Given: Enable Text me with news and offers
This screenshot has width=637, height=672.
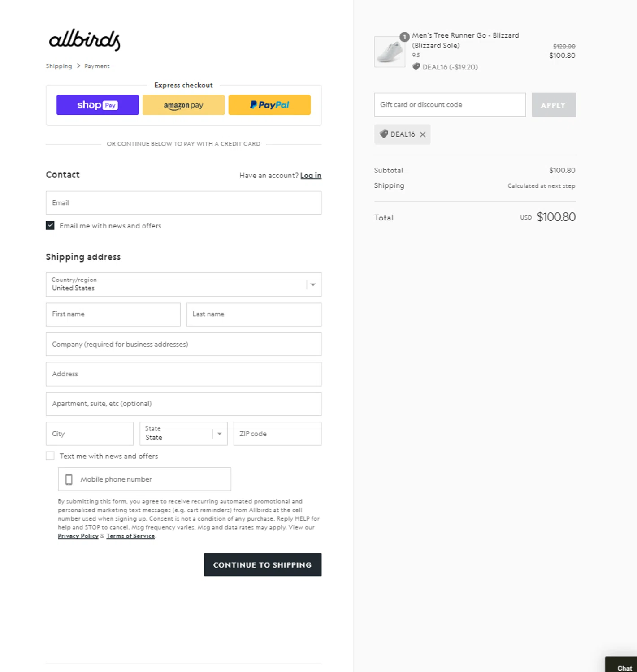Looking at the screenshot, I should click(x=50, y=456).
